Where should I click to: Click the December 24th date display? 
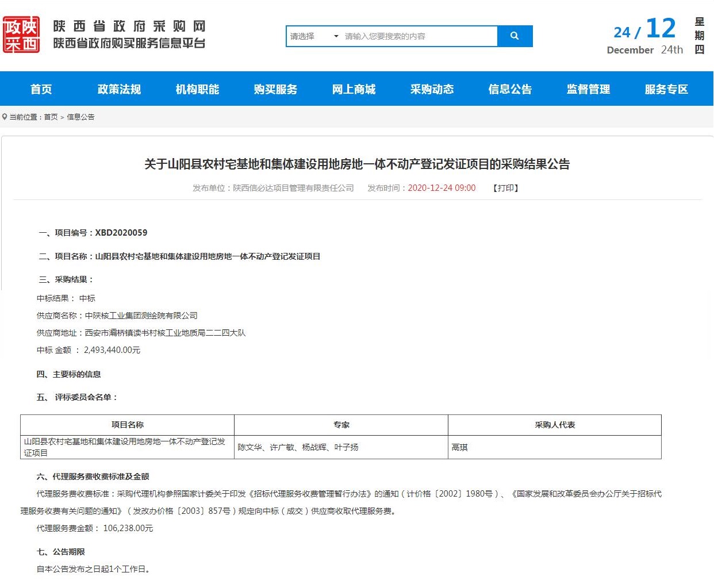click(644, 49)
